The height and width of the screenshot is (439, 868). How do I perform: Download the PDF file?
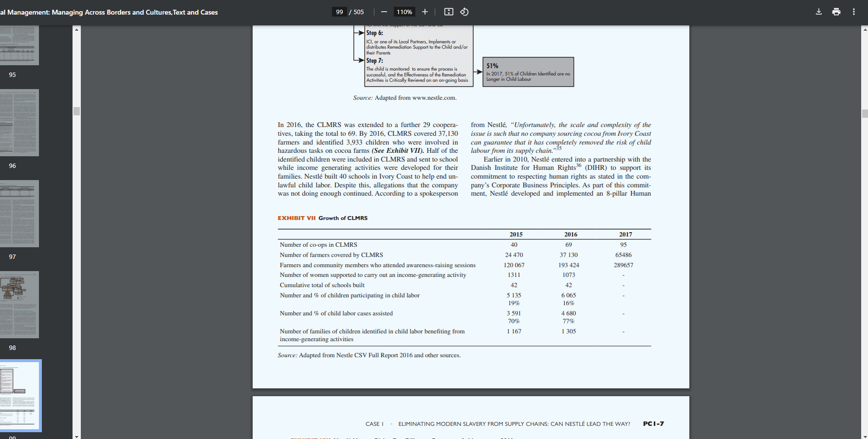[819, 12]
